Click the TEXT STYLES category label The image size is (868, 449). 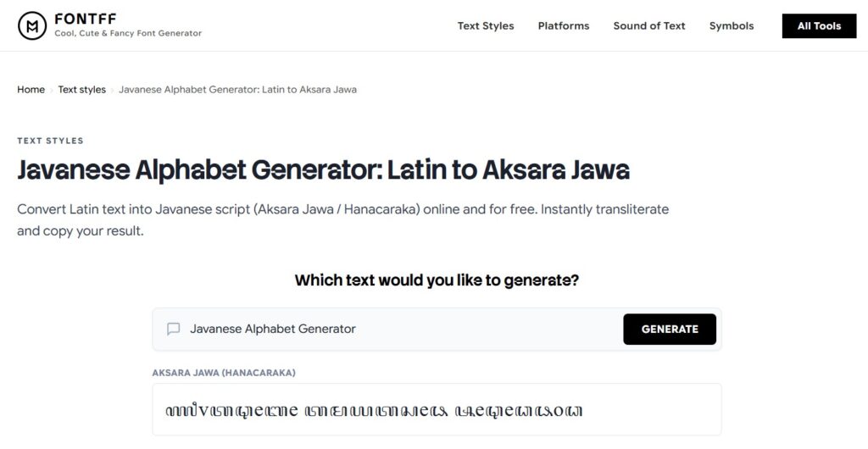[x=50, y=141]
